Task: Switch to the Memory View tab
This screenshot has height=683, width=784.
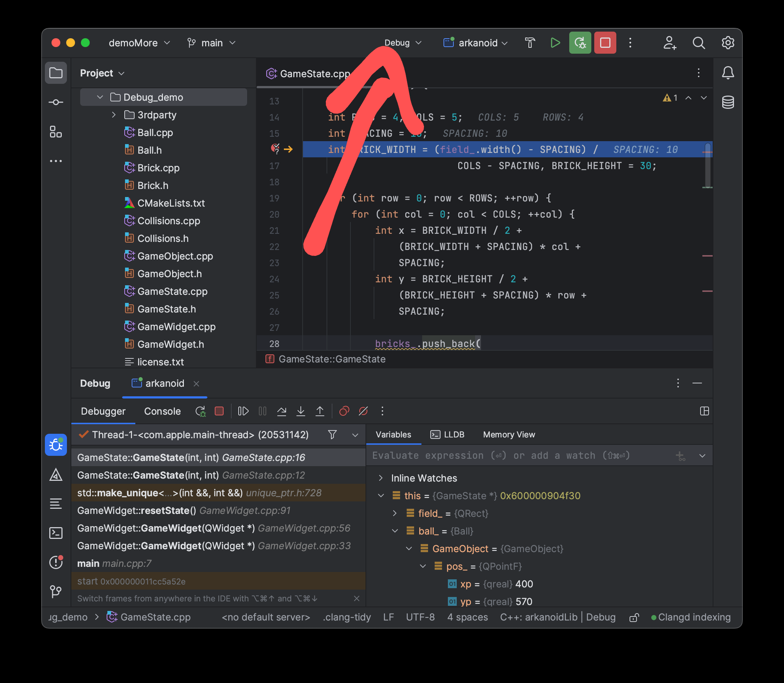Action: click(509, 435)
